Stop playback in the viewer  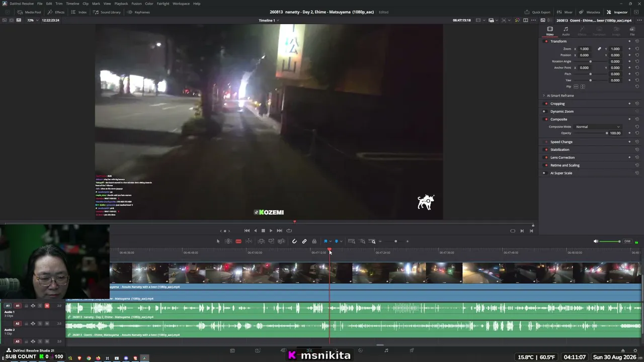point(263,231)
